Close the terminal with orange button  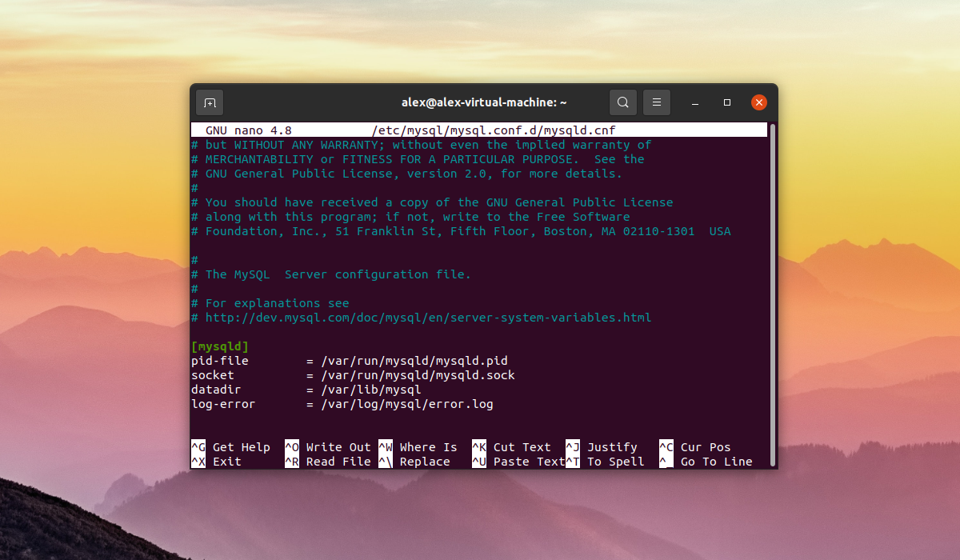pyautogui.click(x=759, y=102)
